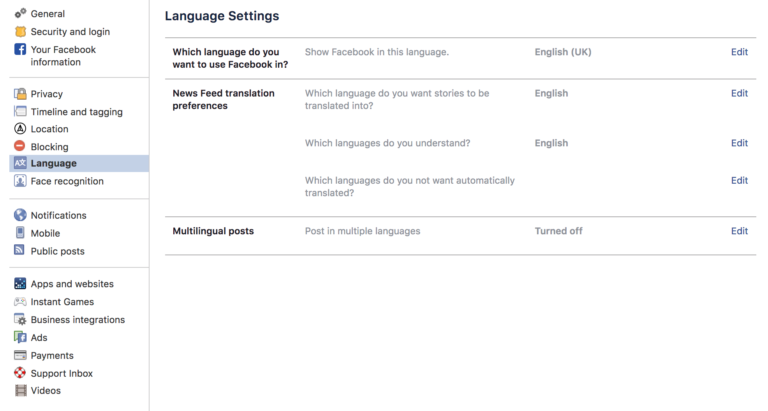Click the Security and login badge icon
The image size is (768, 411).
click(20, 31)
